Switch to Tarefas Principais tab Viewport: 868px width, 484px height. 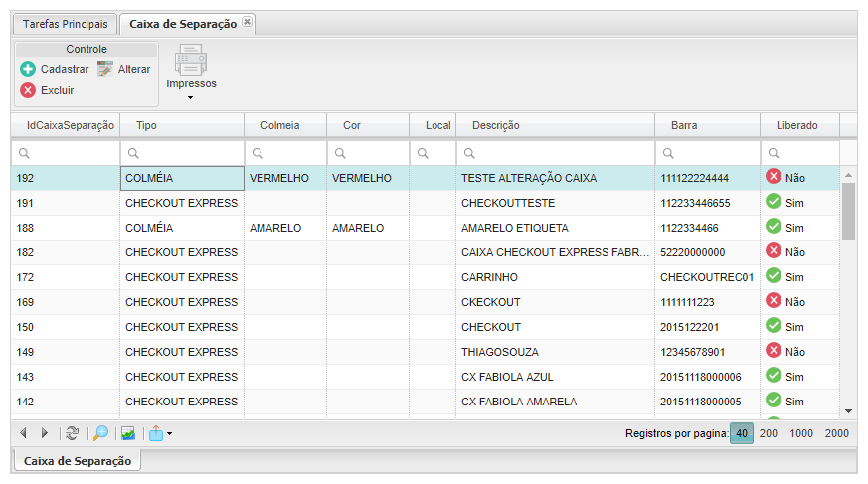tap(66, 24)
